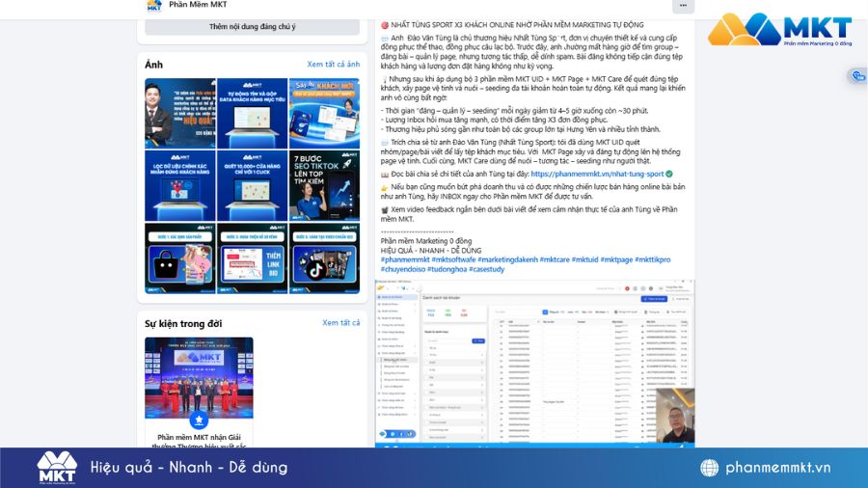868x488 pixels.
Task: Click the MKT logo in the top-right corner
Action: tap(779, 30)
